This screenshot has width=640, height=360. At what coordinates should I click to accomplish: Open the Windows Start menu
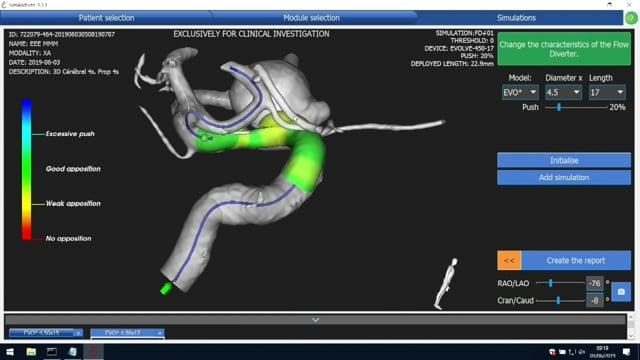coord(10,352)
